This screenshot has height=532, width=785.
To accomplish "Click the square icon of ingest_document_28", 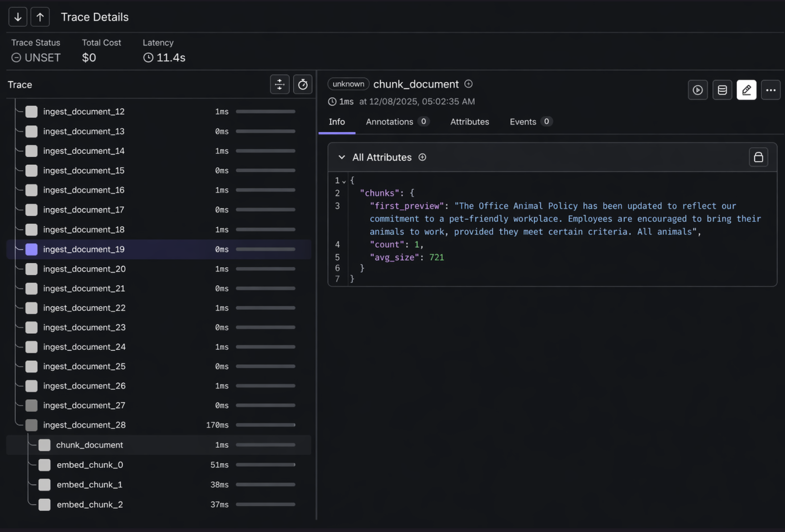I will coord(31,425).
